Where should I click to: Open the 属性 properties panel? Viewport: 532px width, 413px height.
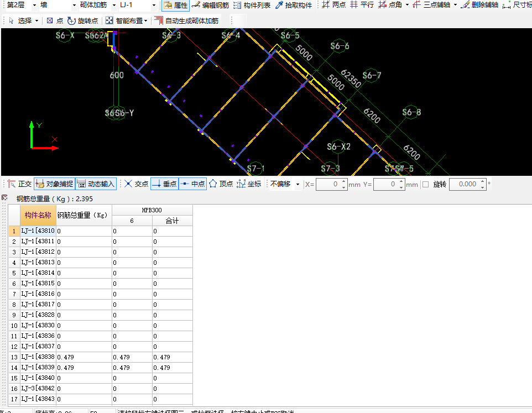[175, 5]
